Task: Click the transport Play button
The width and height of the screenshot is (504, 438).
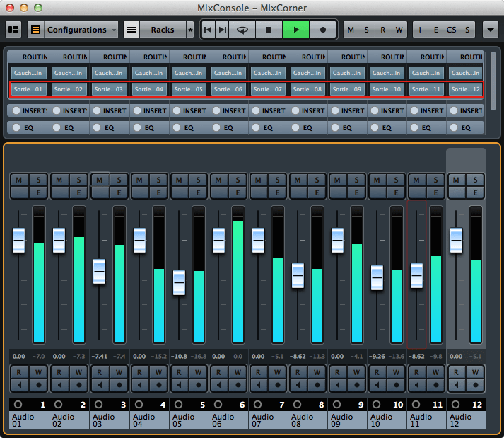Action: click(296, 30)
